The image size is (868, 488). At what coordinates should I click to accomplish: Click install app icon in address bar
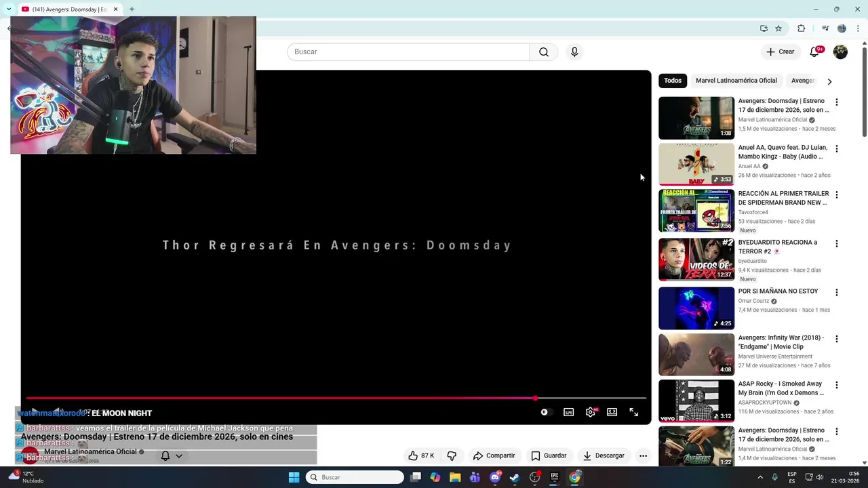pos(764,28)
